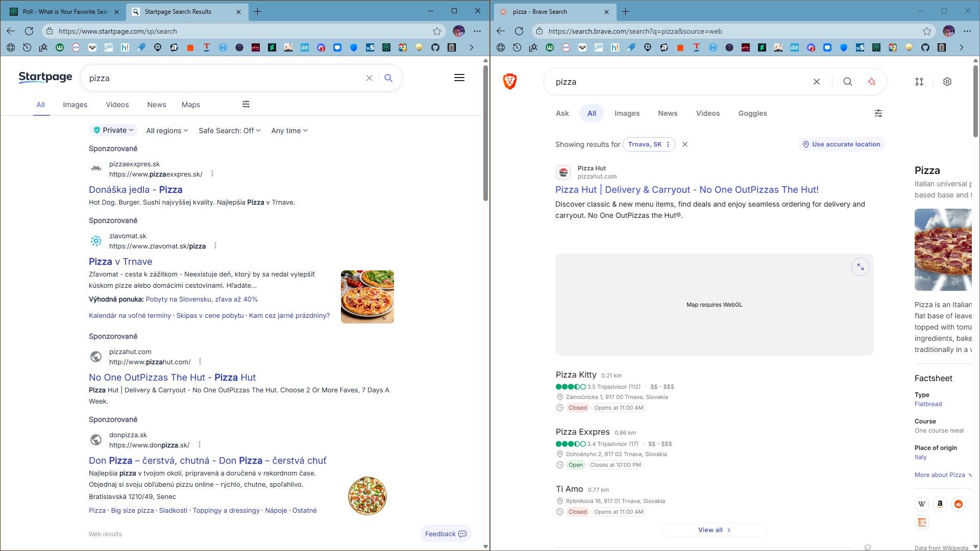Open the Videos tab on Startpage

117,105
